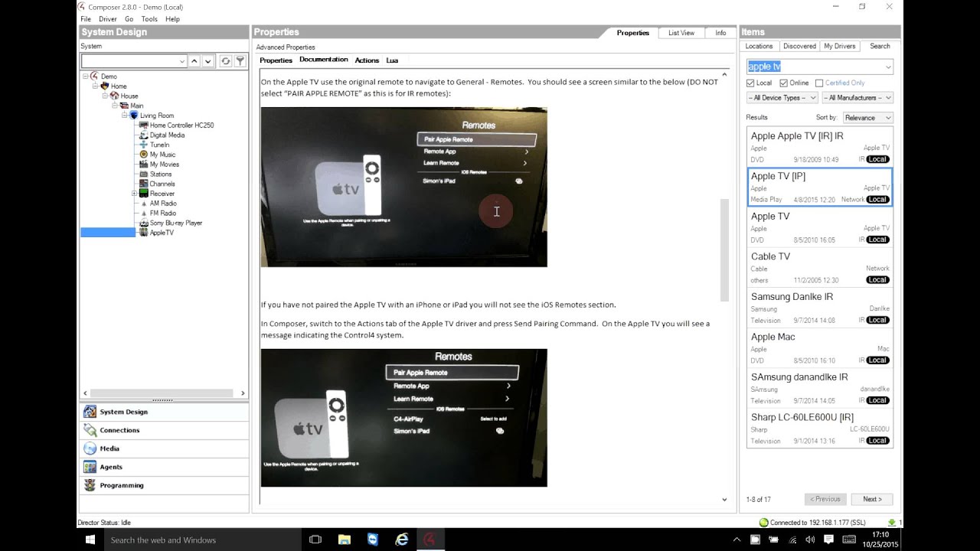Open the All Device Types dropdown
The width and height of the screenshot is (980, 551).
pos(782,98)
